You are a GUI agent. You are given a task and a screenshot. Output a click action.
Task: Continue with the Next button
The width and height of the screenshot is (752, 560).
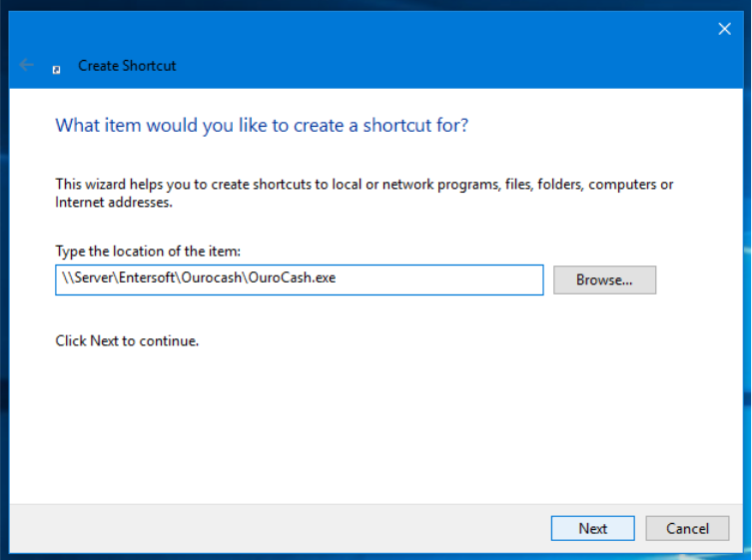(x=593, y=528)
